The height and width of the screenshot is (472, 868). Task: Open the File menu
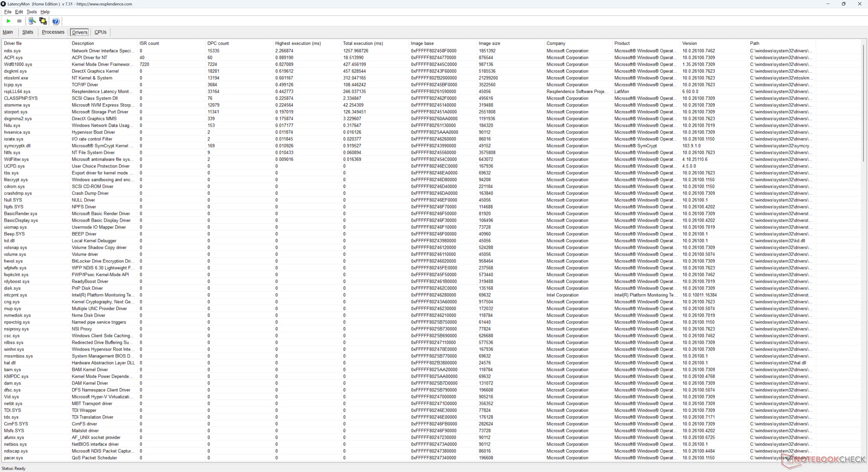pos(7,12)
